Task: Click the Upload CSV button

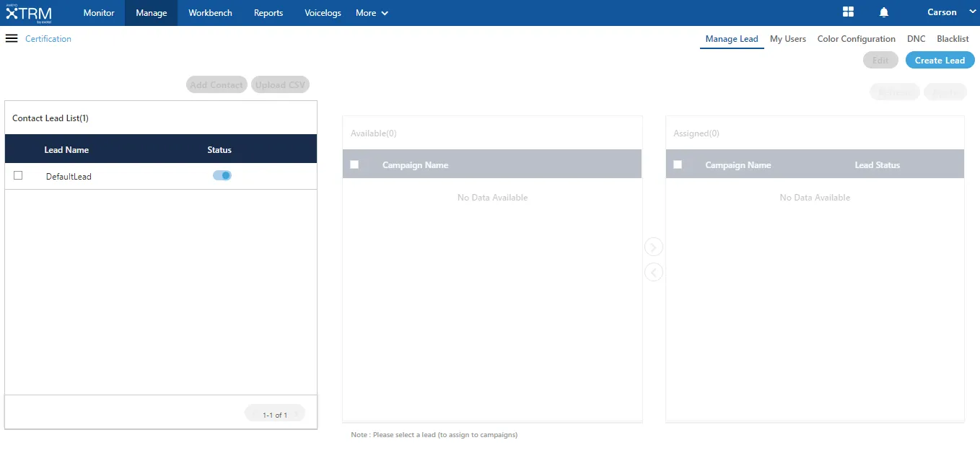Action: pyautogui.click(x=280, y=84)
